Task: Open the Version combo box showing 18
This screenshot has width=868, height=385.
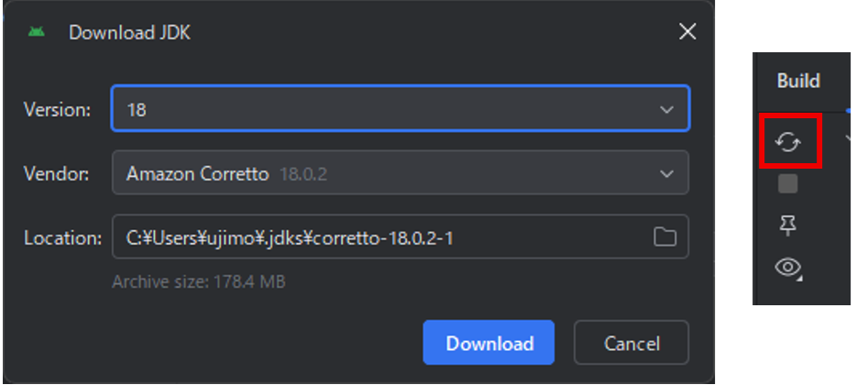Action: 385,109
